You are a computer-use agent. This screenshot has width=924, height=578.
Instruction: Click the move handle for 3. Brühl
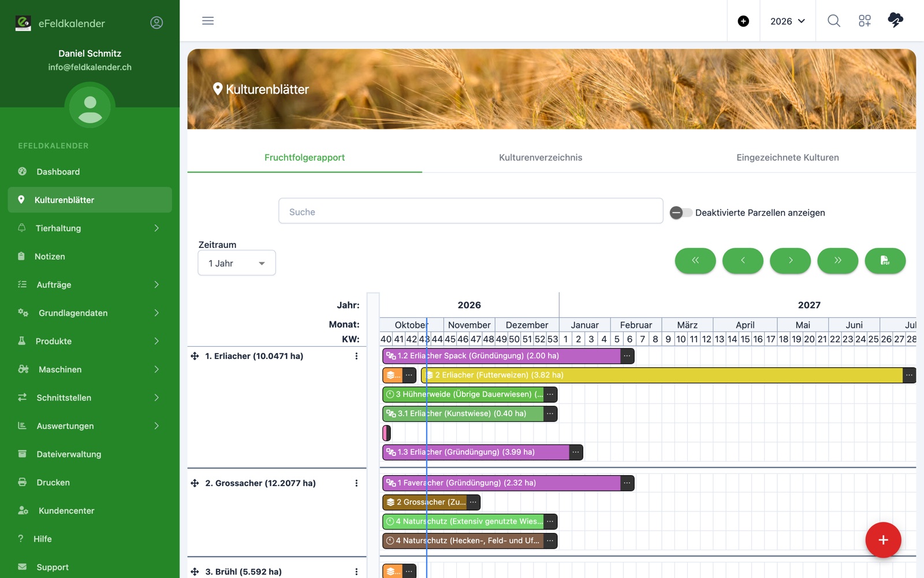195,572
